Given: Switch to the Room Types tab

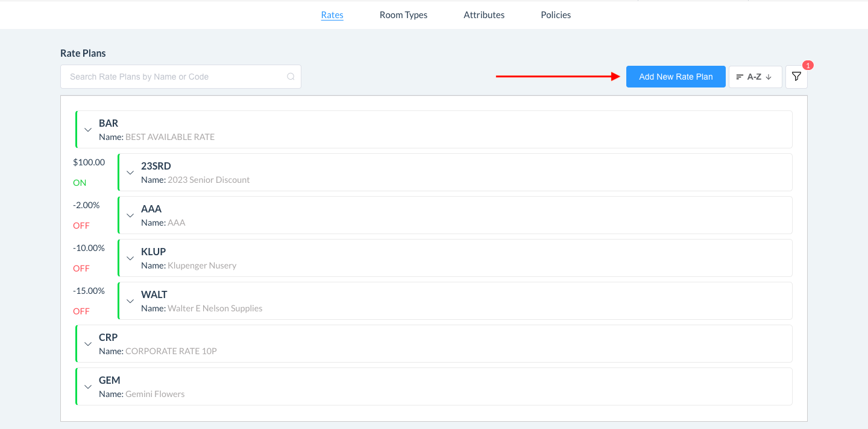Looking at the screenshot, I should [x=403, y=15].
